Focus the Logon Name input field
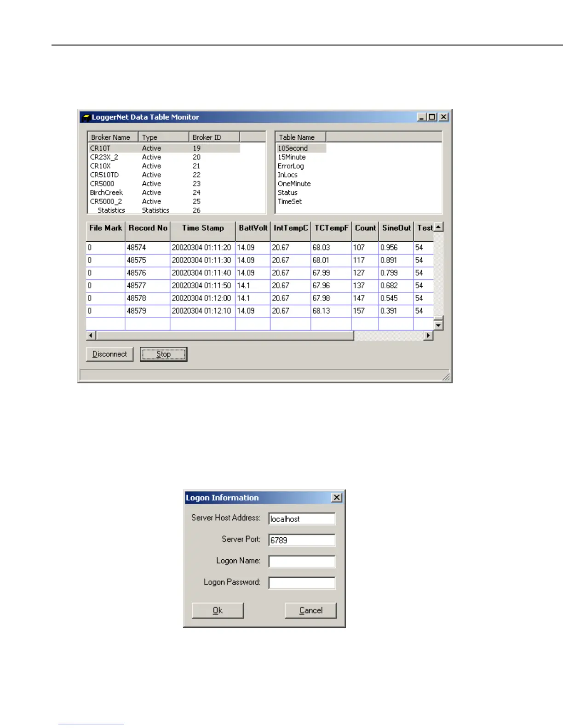This screenshot has width=563, height=728. 302,562
